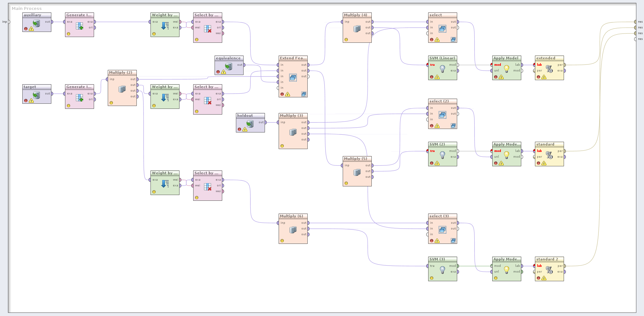This screenshot has width=644, height=316.
Task: Open the Extend Fea... subprocess via corner icon
Action: point(304,94)
